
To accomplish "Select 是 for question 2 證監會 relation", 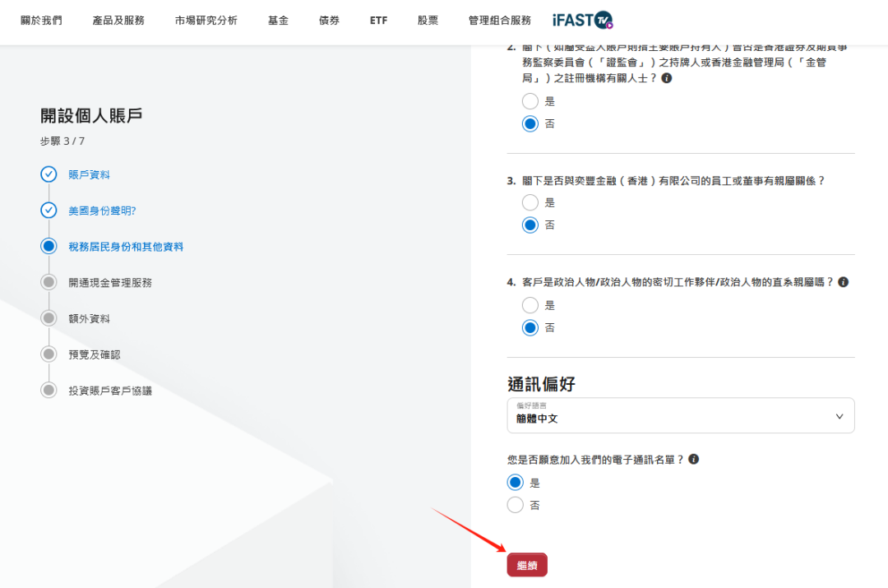I will [x=530, y=101].
